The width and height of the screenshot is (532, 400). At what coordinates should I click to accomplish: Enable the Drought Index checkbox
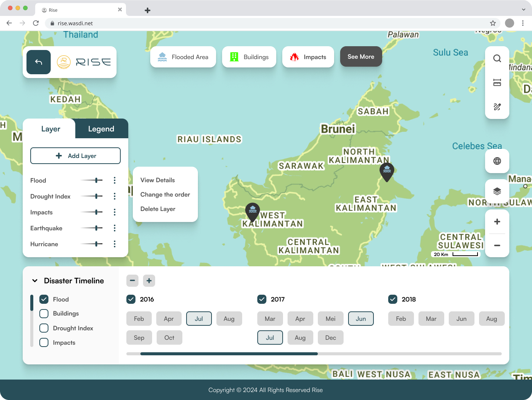point(44,328)
